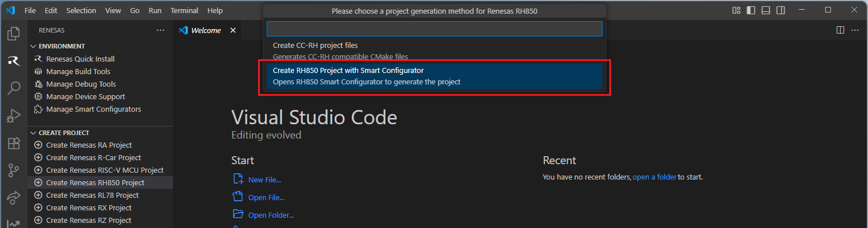Screen dimensions: 868x228
Task: Click plus icon beside Create Renesas RX Project
Action: 38,207
